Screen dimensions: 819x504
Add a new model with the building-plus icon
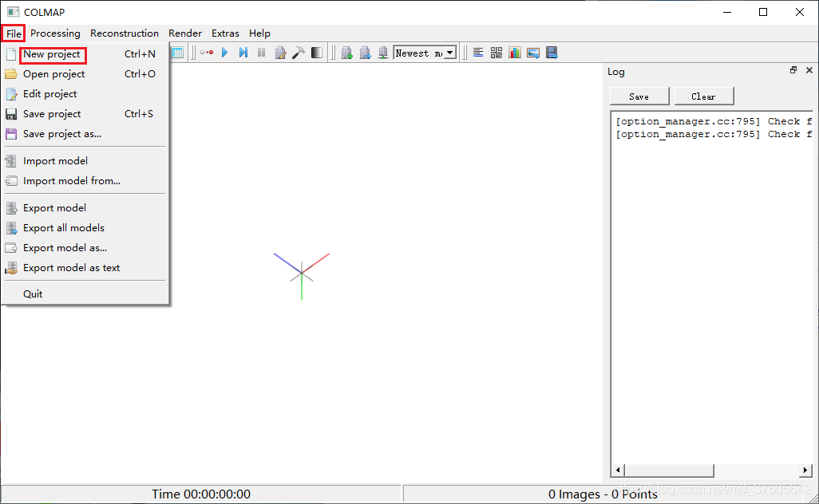tap(346, 53)
